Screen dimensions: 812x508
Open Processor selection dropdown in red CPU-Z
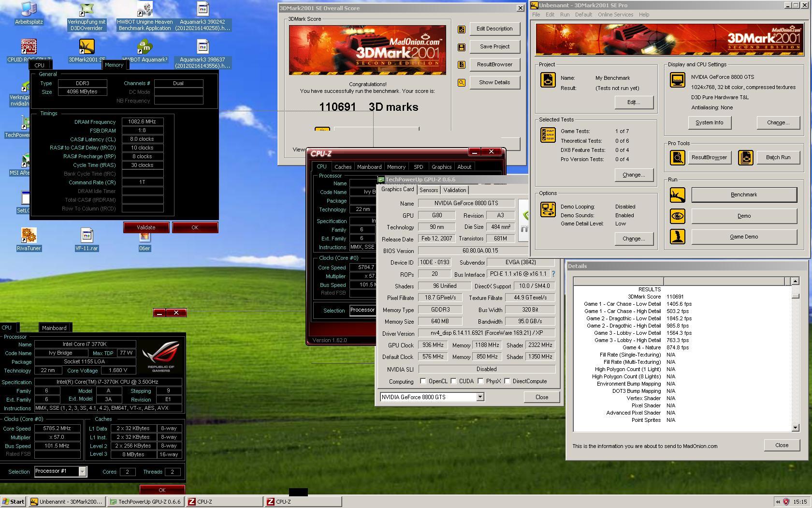click(x=362, y=310)
